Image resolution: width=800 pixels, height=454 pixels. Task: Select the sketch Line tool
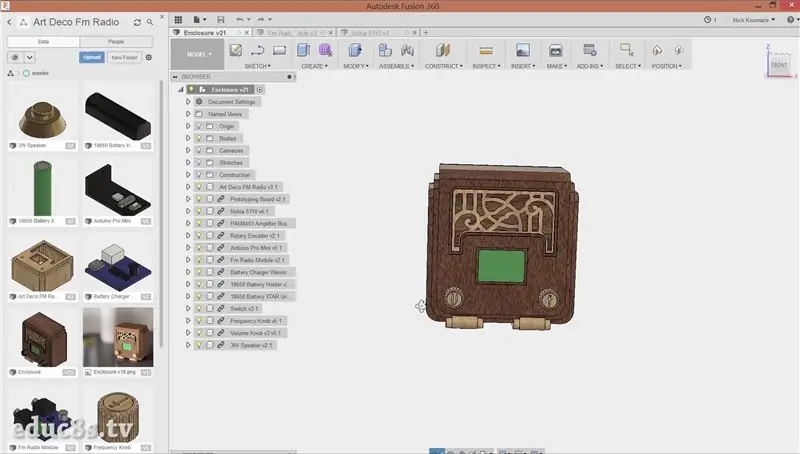coord(258,50)
